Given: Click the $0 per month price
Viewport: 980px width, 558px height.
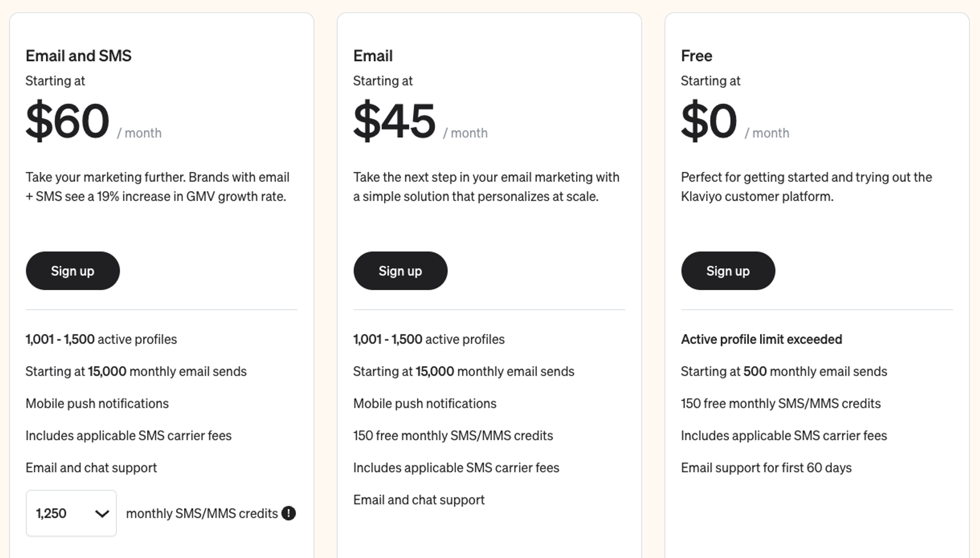Looking at the screenshot, I should click(709, 120).
